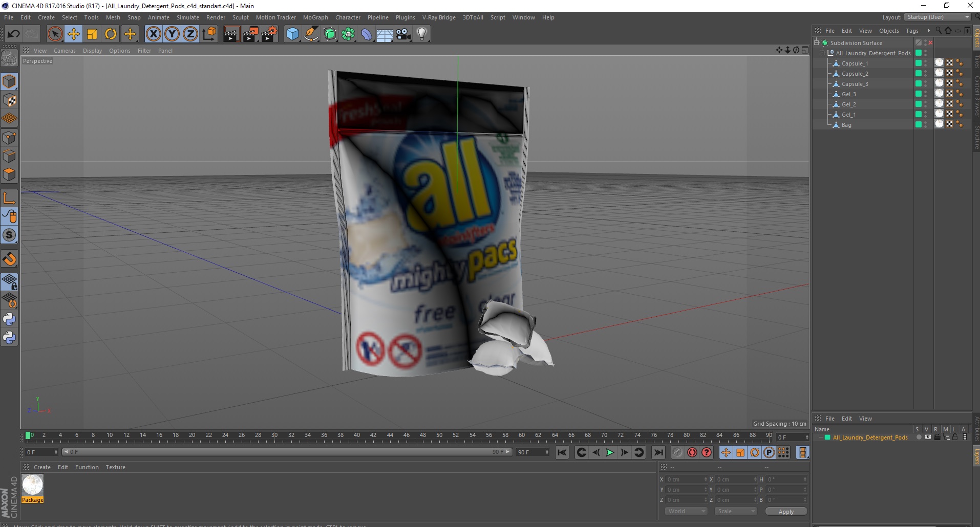980x527 pixels.
Task: Expand the Object Manager extra menus arrow
Action: [928, 31]
